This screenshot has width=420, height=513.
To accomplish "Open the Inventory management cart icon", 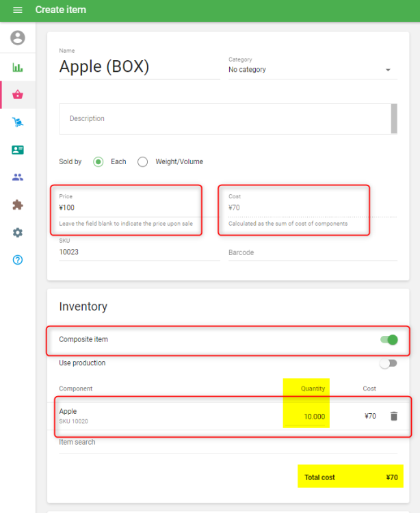I will [x=18, y=122].
